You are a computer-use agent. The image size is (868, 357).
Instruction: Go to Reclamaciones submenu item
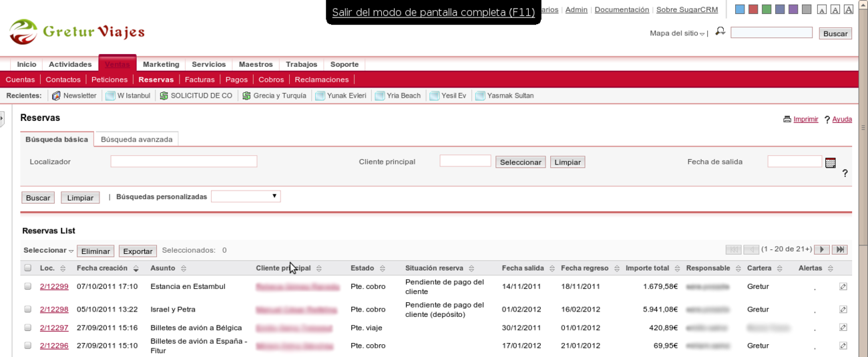click(322, 80)
